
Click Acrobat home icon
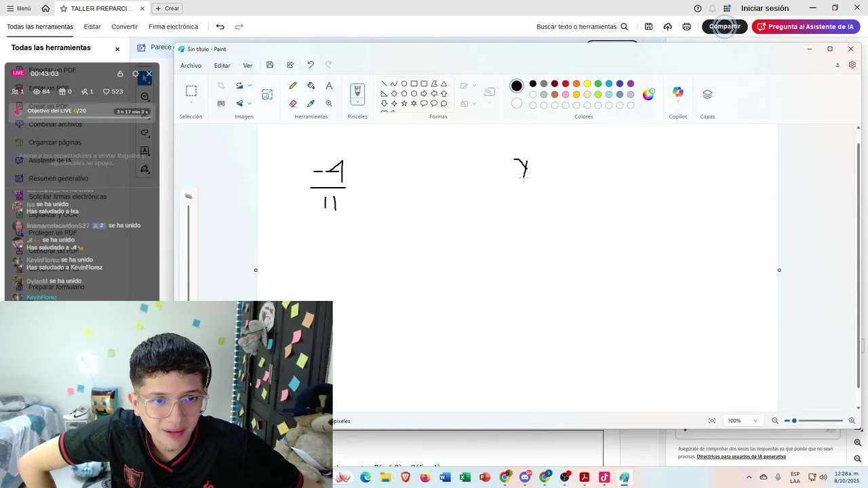click(45, 8)
